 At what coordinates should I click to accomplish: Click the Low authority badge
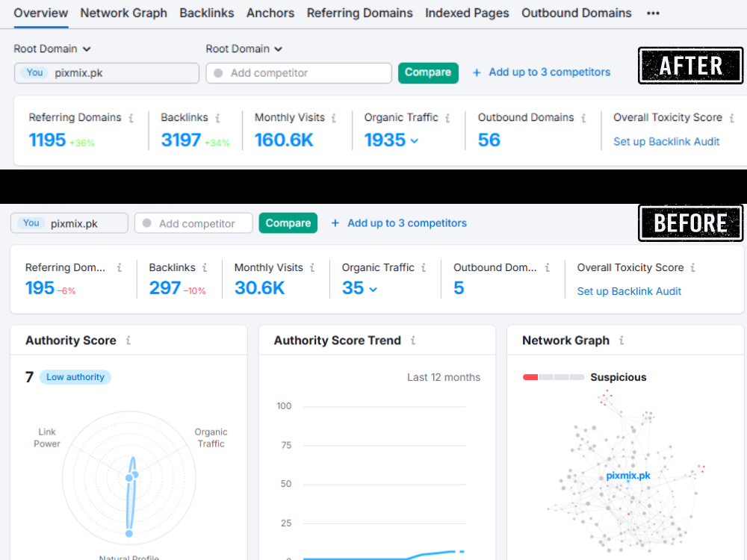pyautogui.click(x=75, y=376)
